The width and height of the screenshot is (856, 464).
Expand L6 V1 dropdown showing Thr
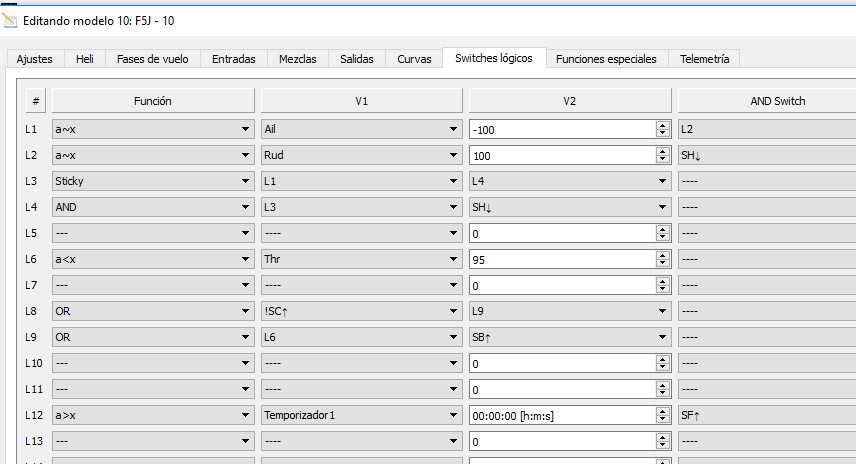pyautogui.click(x=360, y=259)
